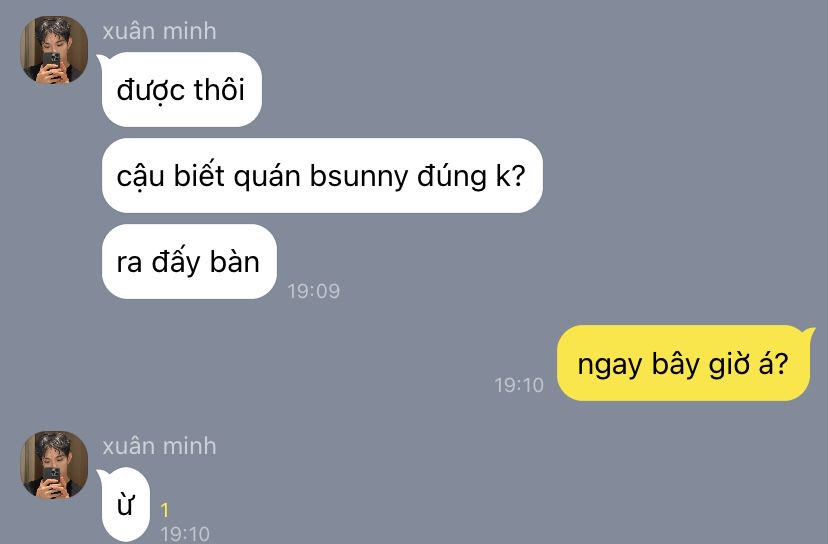Click the 19:10 timestamp under the "ừ" message
Viewport: 828px width, 544px height.
(185, 534)
